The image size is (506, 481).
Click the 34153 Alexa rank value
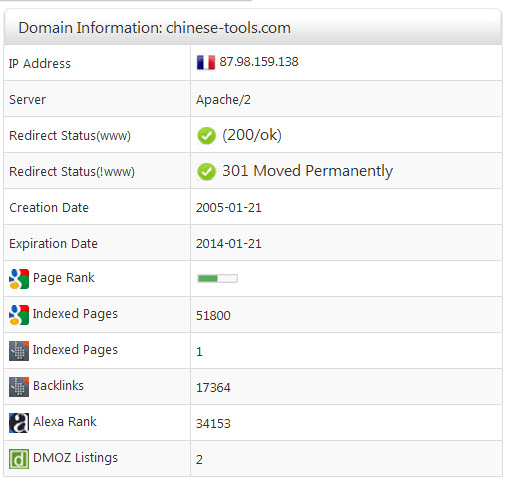[x=213, y=423]
